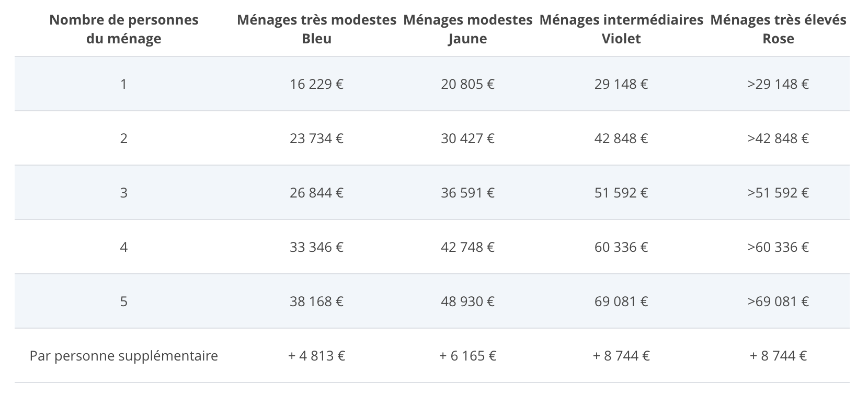Click the 33 346 € cell
This screenshot has height=395, width=868.
click(316, 247)
